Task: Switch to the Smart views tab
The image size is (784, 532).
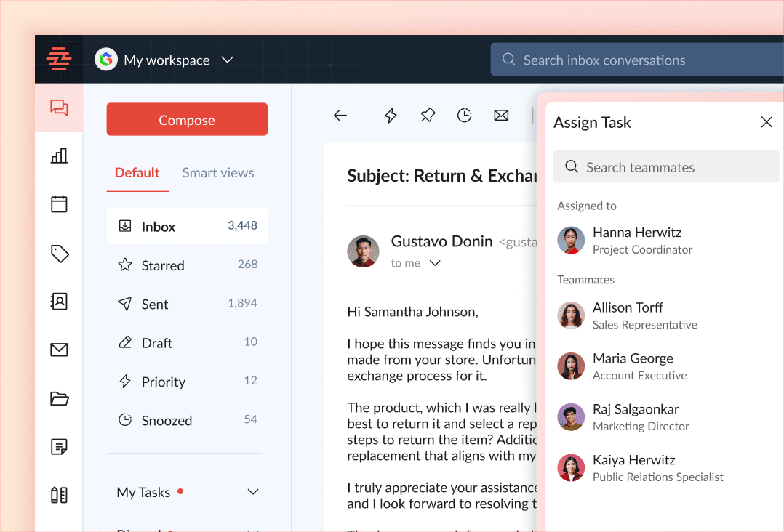Action: coord(218,173)
